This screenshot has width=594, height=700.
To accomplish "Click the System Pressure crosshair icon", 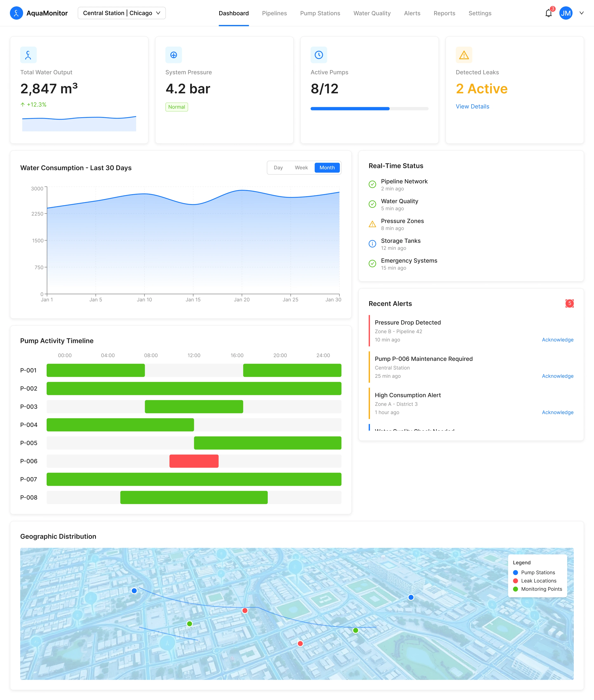I will point(173,55).
